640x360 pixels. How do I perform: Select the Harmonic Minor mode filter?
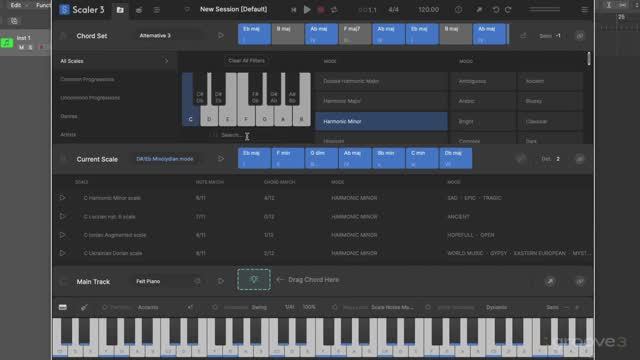381,121
